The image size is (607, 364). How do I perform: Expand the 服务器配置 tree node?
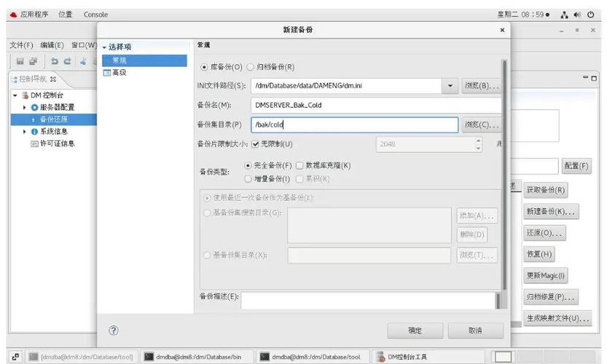coord(24,107)
